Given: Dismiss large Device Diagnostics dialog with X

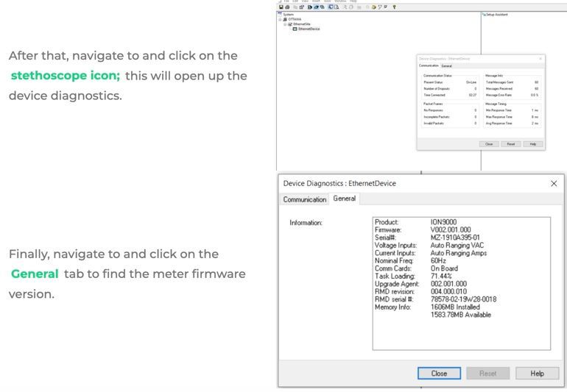Looking at the screenshot, I should [554, 183].
